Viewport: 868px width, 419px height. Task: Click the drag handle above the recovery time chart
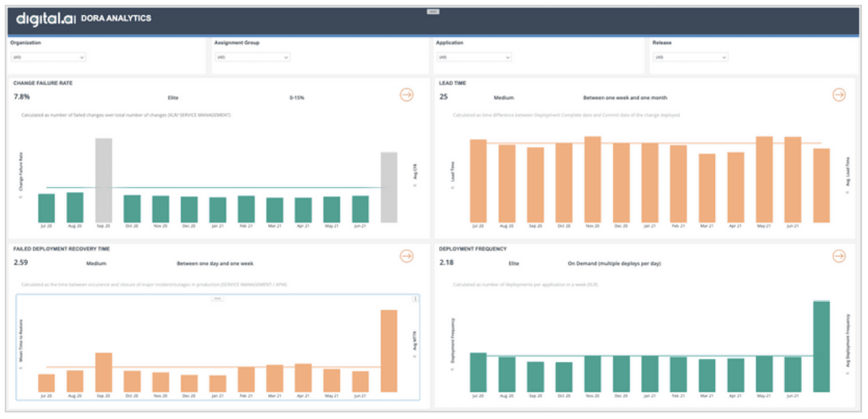click(217, 298)
